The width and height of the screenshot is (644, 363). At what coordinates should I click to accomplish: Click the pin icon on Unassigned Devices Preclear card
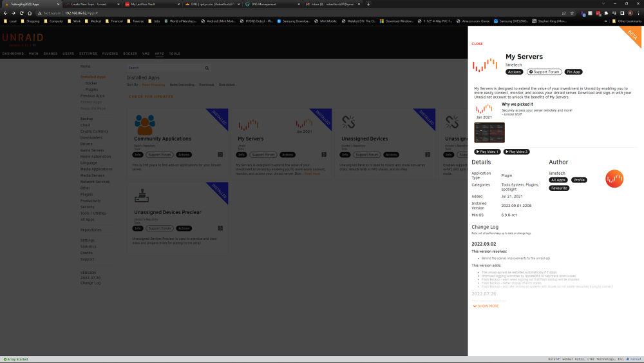click(x=220, y=228)
